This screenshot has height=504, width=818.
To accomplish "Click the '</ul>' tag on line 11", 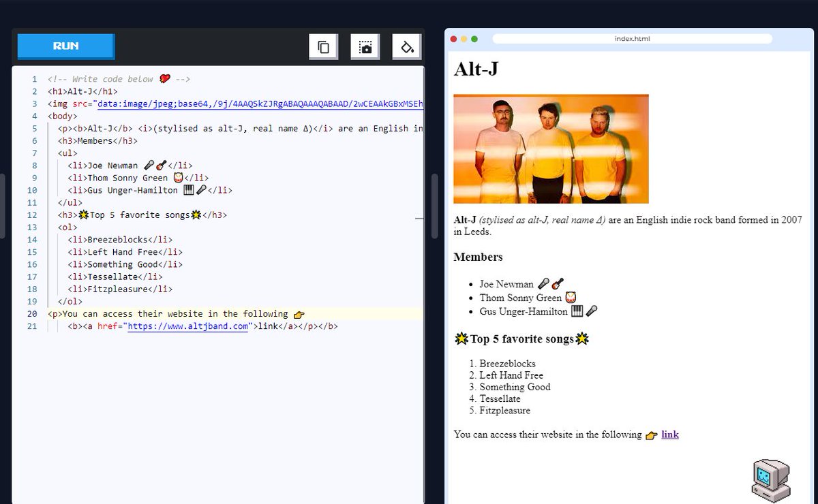I will click(70, 202).
